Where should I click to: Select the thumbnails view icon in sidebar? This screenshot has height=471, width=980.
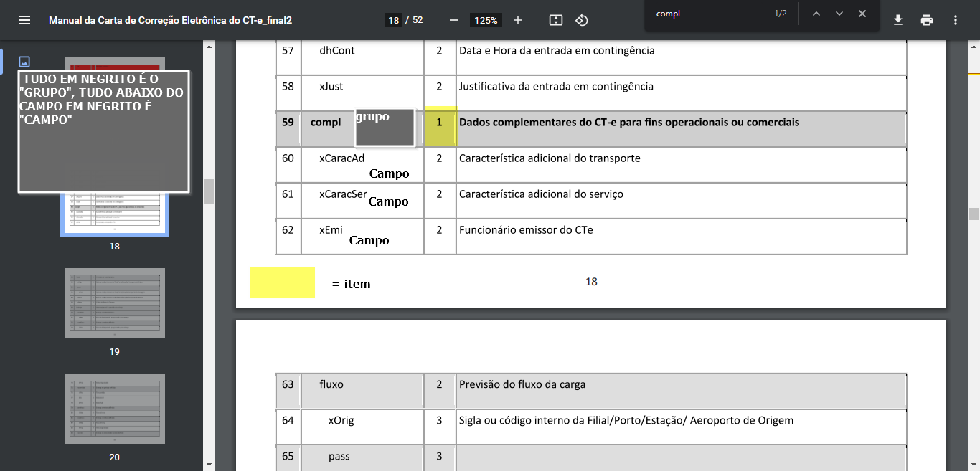[x=24, y=62]
